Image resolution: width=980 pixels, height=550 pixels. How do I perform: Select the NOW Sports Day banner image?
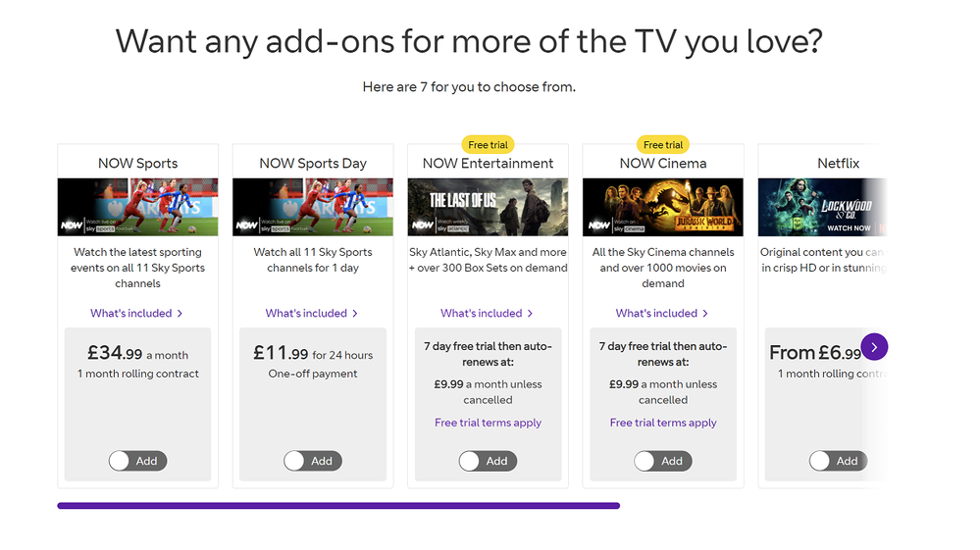[x=313, y=207]
